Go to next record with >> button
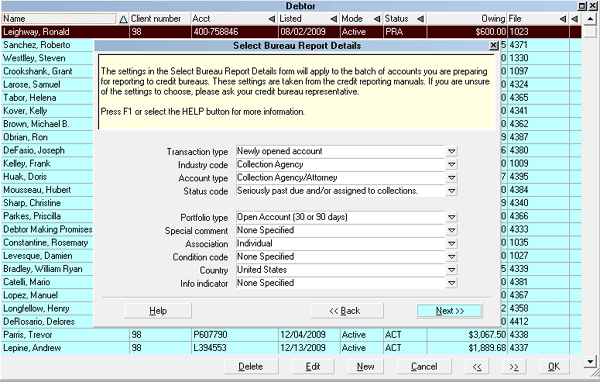 click(514, 367)
